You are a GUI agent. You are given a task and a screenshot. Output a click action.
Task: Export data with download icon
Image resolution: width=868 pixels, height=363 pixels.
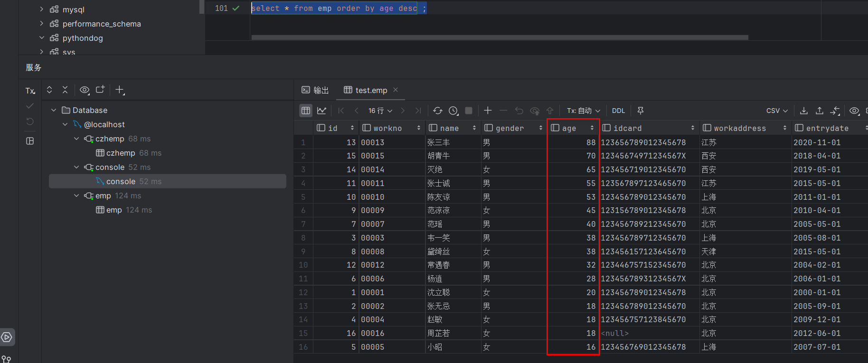pos(804,111)
